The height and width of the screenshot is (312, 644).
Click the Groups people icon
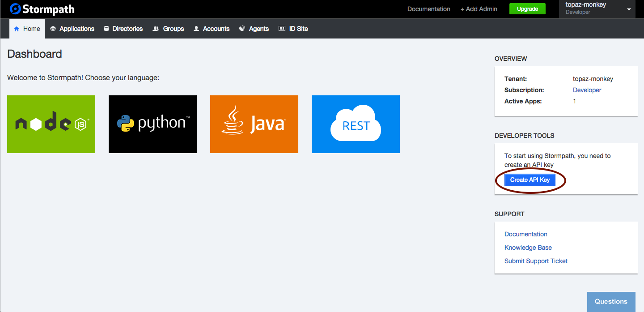pyautogui.click(x=156, y=29)
